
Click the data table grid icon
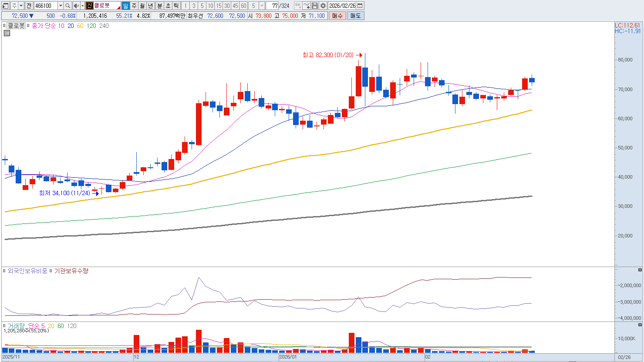(7, 33)
